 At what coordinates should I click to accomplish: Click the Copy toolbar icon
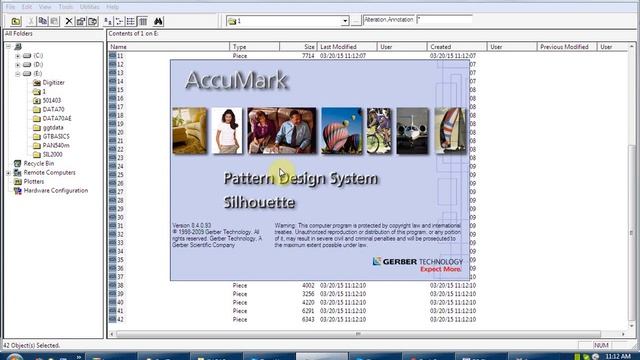point(42,21)
